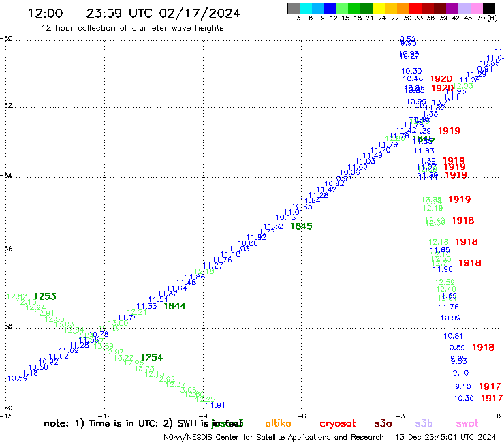The image size is (504, 443).
Task: Select the pink swatch in the color scale
Action: tap(476, 8)
